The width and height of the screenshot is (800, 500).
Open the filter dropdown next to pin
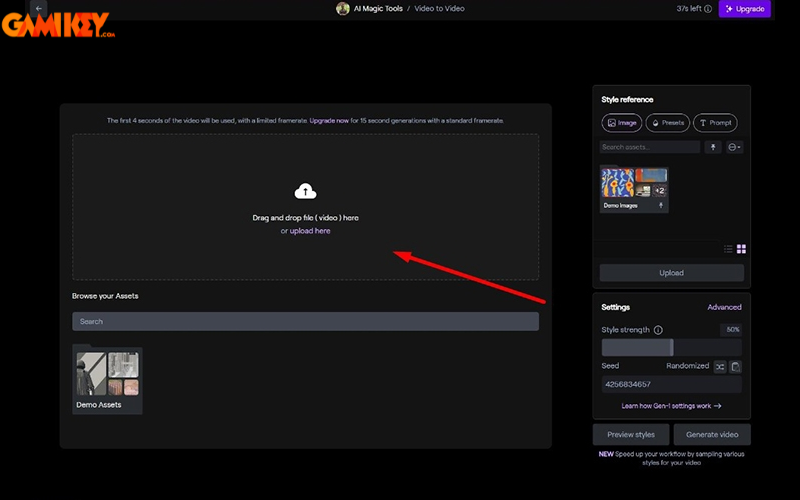point(735,147)
